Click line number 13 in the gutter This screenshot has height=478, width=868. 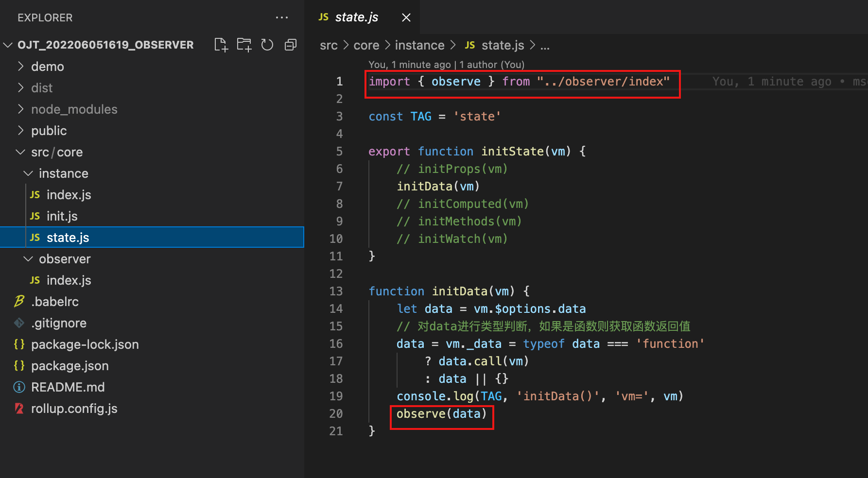tap(336, 291)
